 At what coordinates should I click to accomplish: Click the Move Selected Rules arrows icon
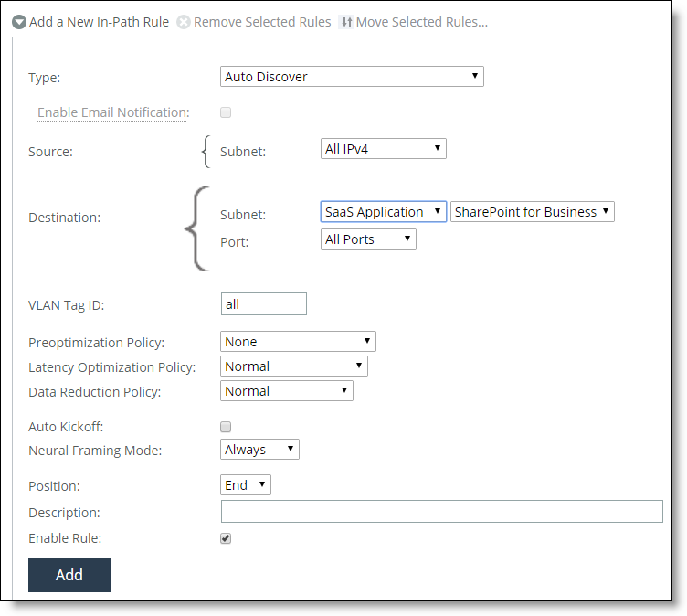345,22
